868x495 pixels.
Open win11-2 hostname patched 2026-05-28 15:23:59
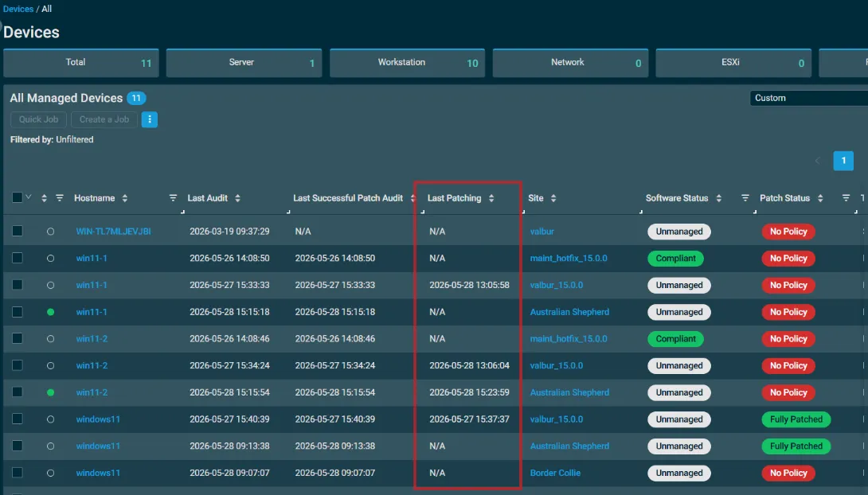(92, 392)
